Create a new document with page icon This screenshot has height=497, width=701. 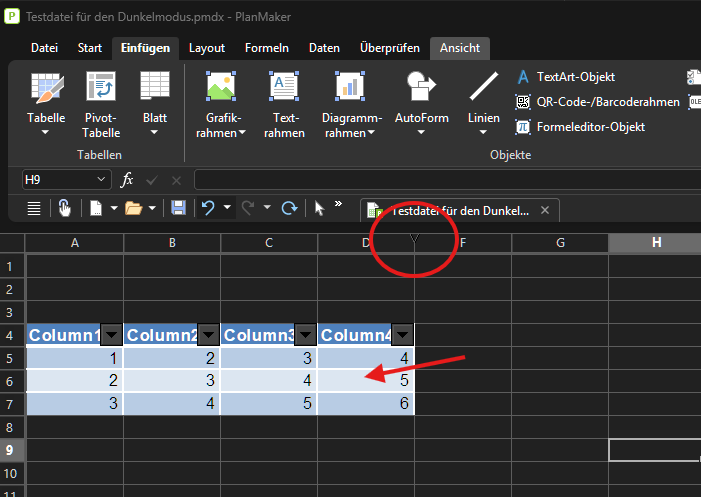click(x=96, y=208)
